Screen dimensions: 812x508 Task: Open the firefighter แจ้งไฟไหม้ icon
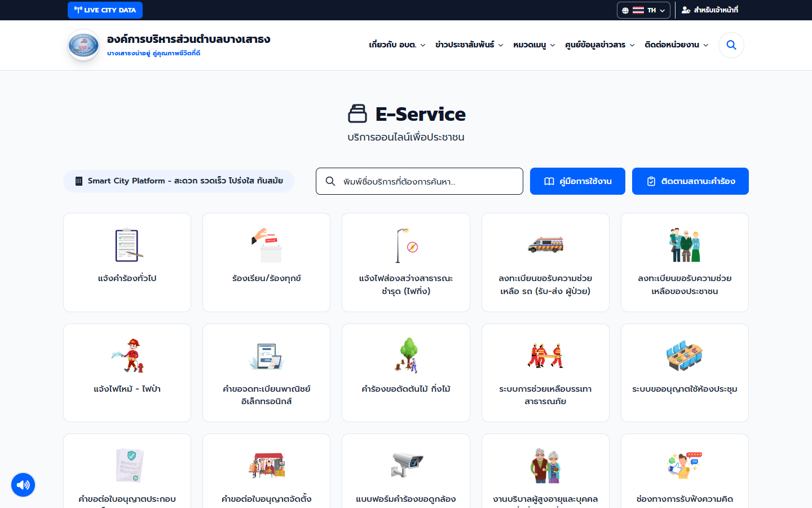point(127,355)
